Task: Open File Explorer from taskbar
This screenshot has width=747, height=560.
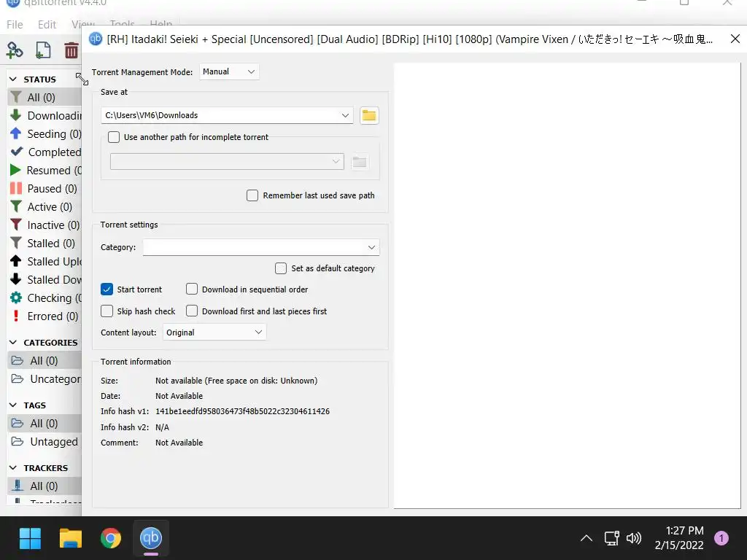Action: (x=71, y=539)
